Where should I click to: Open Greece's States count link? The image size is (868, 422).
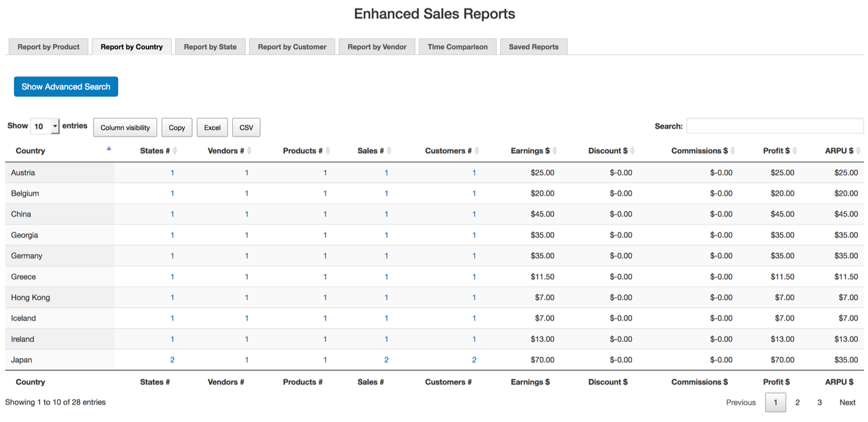coord(172,277)
